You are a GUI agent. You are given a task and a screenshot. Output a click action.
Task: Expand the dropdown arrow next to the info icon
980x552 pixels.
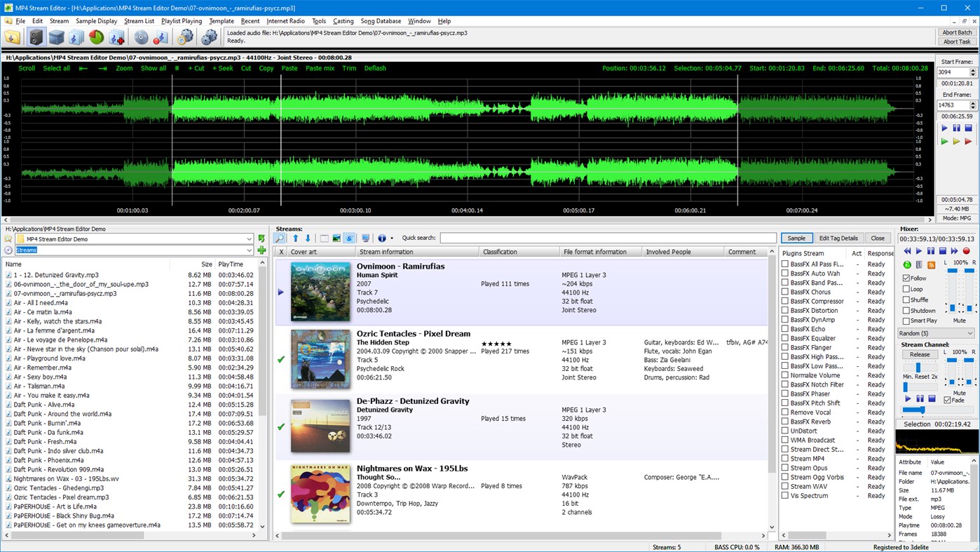click(392, 238)
